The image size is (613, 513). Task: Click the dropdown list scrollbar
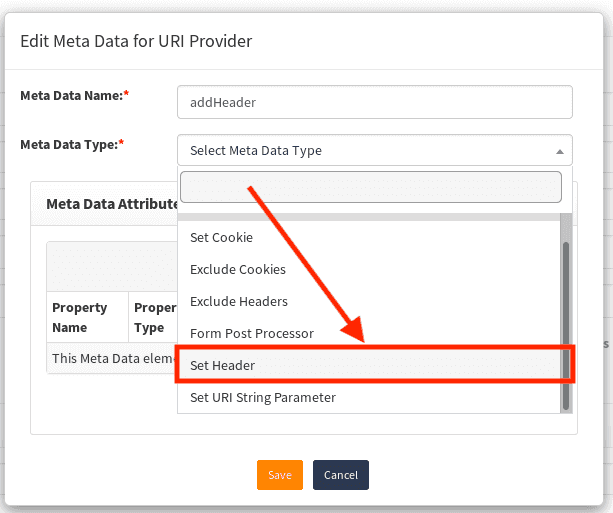pyautogui.click(x=566, y=320)
